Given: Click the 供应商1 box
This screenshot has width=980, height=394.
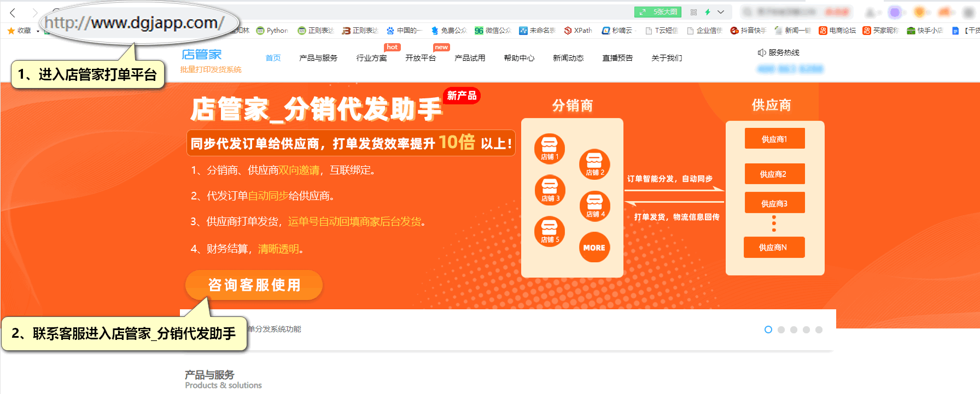Looking at the screenshot, I should tap(774, 138).
